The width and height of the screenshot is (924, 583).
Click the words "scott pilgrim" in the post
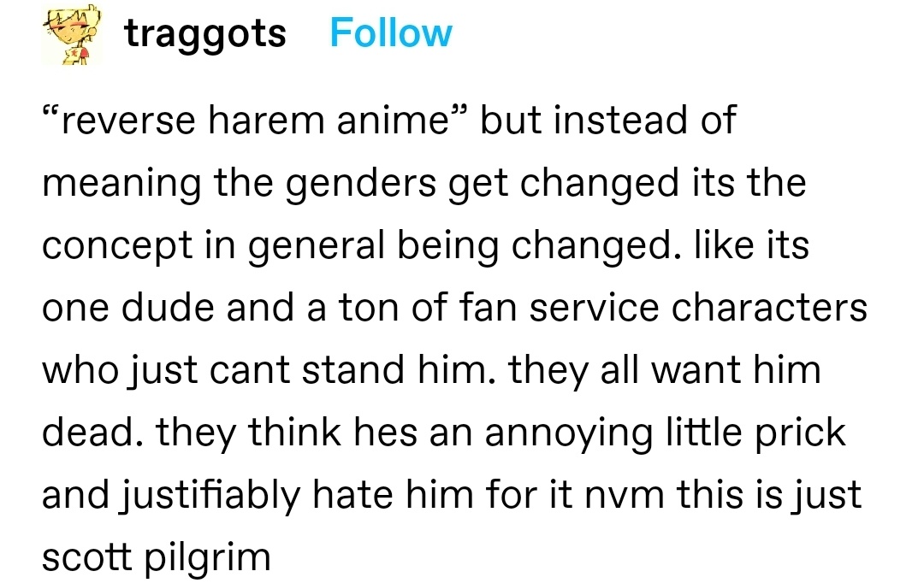[157, 556]
